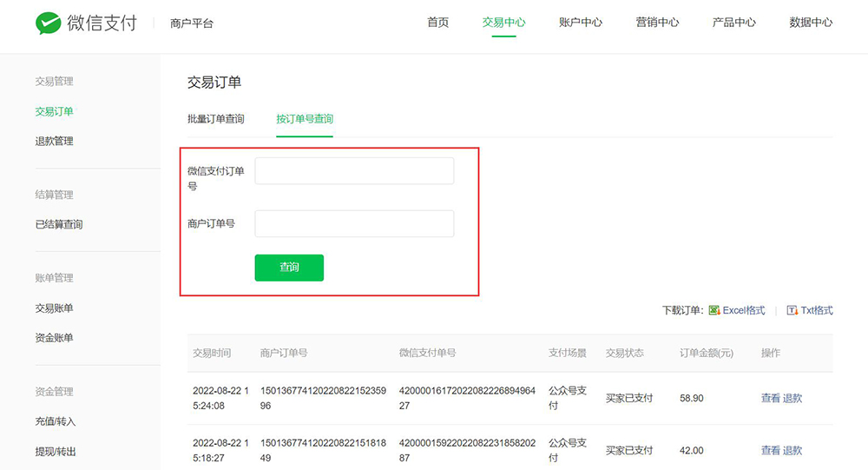Select 资金账单 in the sidebar

tap(54, 338)
